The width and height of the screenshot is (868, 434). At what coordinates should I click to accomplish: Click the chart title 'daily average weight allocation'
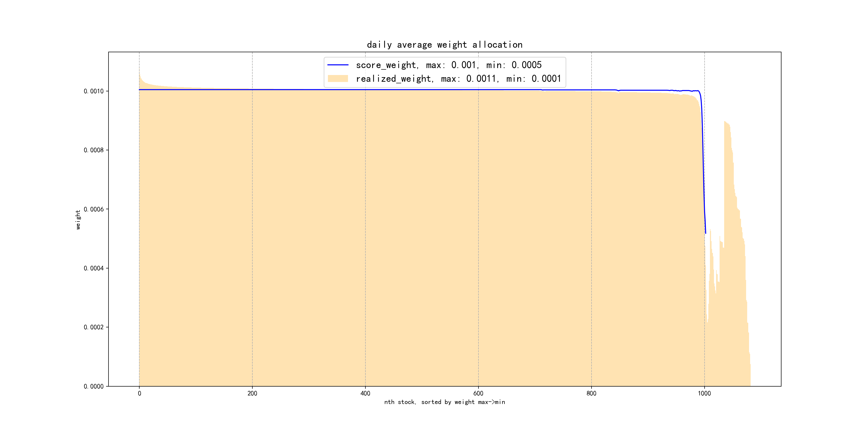click(x=444, y=45)
